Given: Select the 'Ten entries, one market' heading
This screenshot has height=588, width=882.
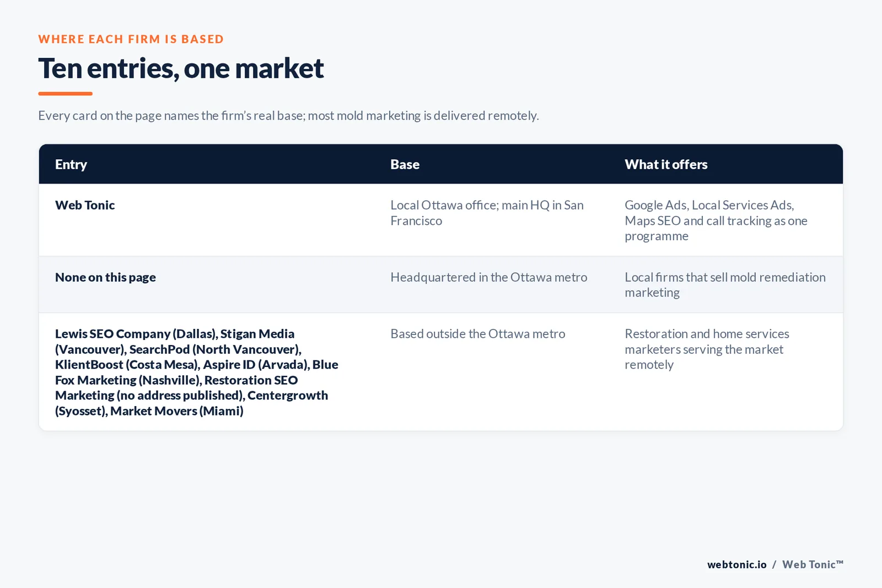Looking at the screenshot, I should click(x=181, y=69).
